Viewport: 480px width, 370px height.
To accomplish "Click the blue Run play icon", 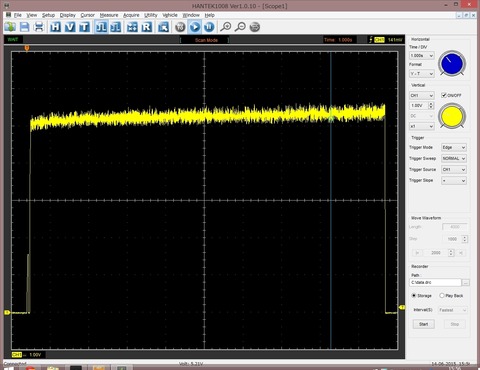I will (195, 27).
